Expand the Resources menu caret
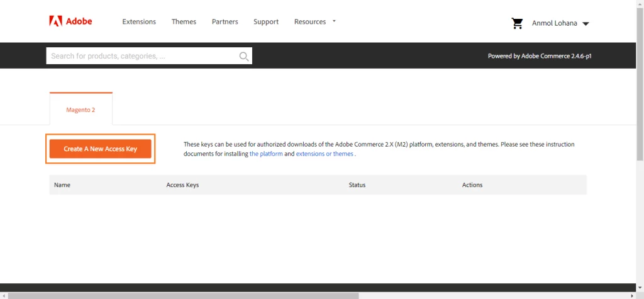This screenshot has height=299, width=644. tap(334, 20)
